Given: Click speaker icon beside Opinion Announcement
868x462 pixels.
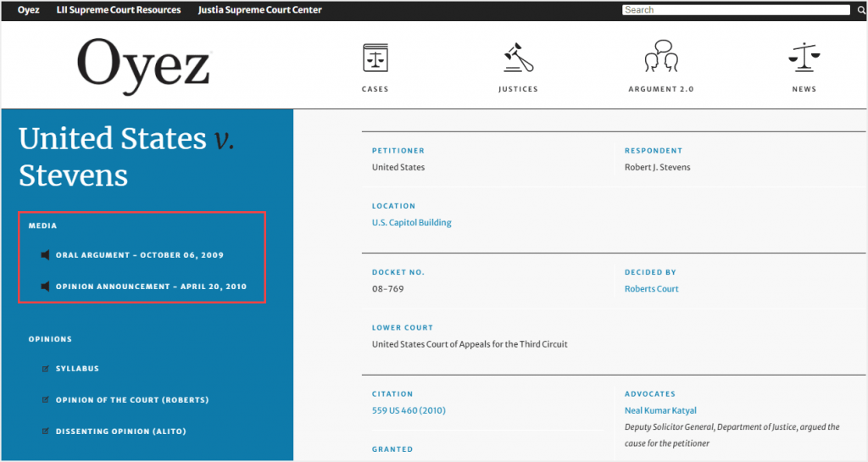Looking at the screenshot, I should tap(46, 287).
